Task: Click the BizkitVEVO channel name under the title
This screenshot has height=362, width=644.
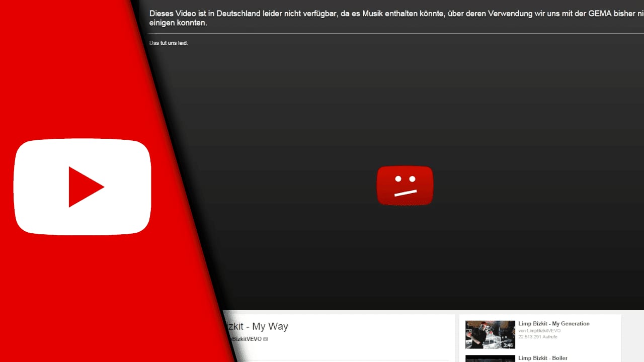Action: pos(246,339)
